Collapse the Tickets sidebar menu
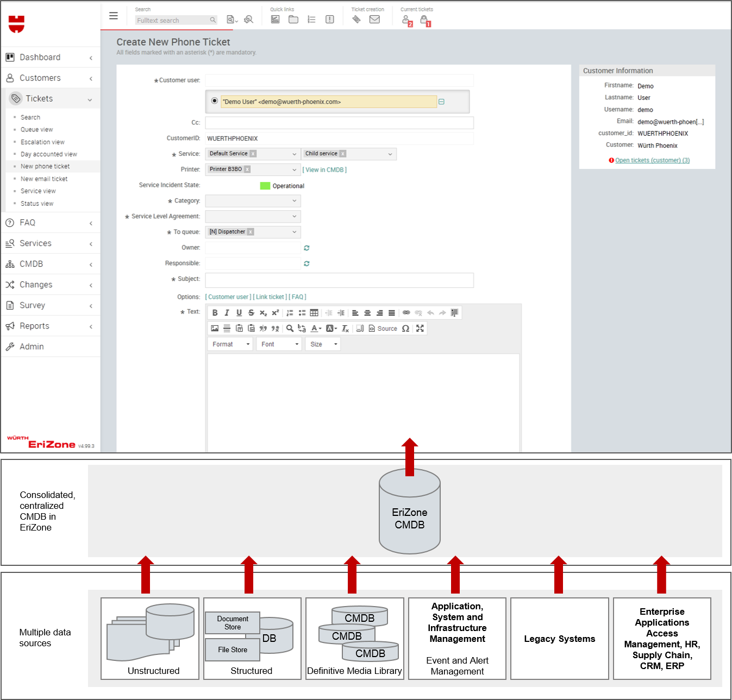 pos(51,99)
